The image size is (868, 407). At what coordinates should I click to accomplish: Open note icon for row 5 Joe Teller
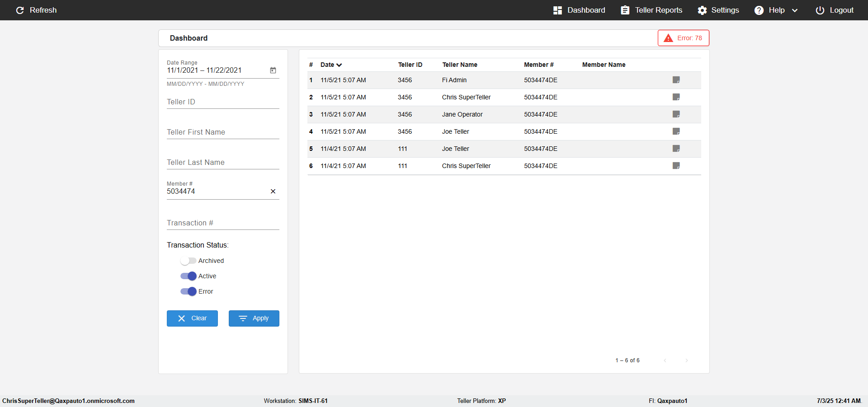[676, 149]
